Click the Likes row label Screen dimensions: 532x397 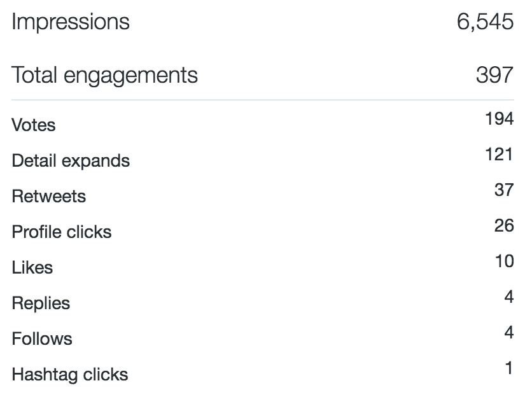(x=32, y=267)
